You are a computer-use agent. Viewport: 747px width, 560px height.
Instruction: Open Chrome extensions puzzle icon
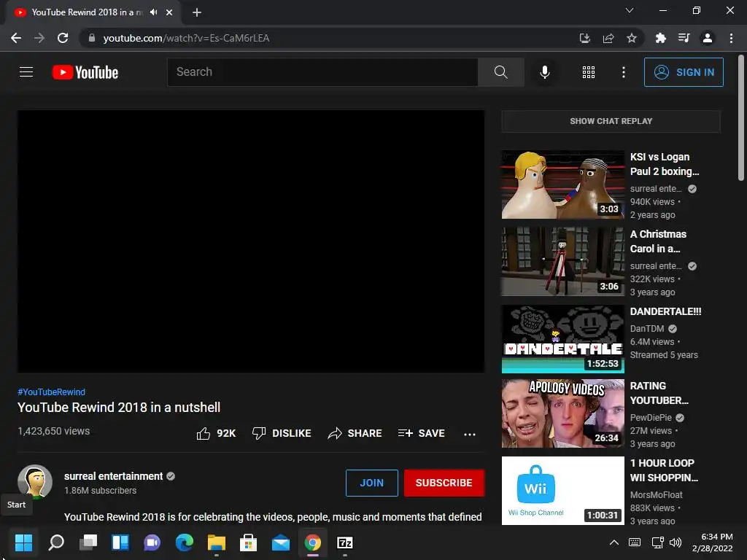(x=660, y=38)
